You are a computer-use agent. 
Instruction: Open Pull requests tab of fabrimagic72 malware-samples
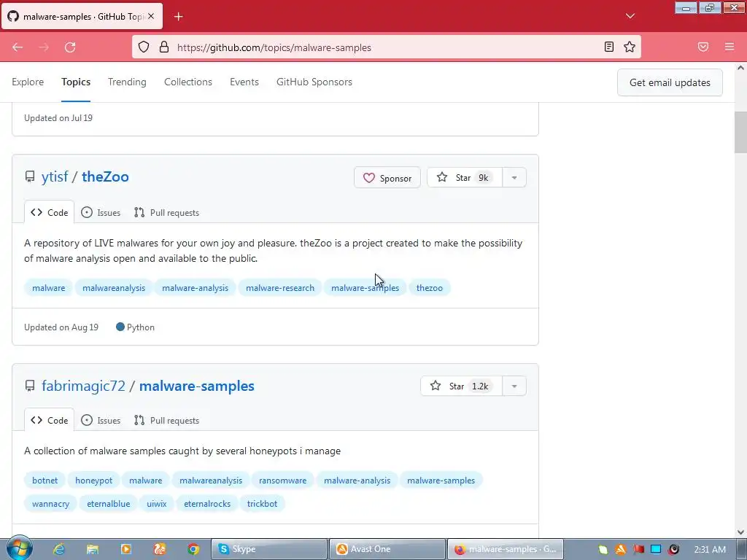[x=167, y=420]
